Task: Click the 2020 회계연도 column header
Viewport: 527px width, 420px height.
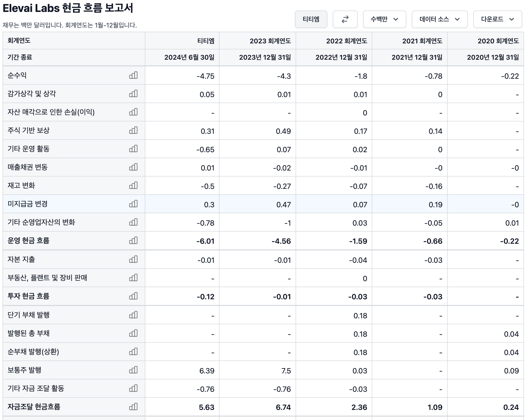Action: [498, 41]
